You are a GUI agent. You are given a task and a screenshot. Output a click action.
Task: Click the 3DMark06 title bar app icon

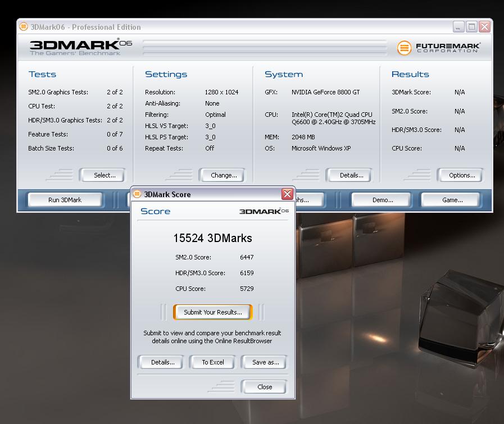click(x=24, y=27)
